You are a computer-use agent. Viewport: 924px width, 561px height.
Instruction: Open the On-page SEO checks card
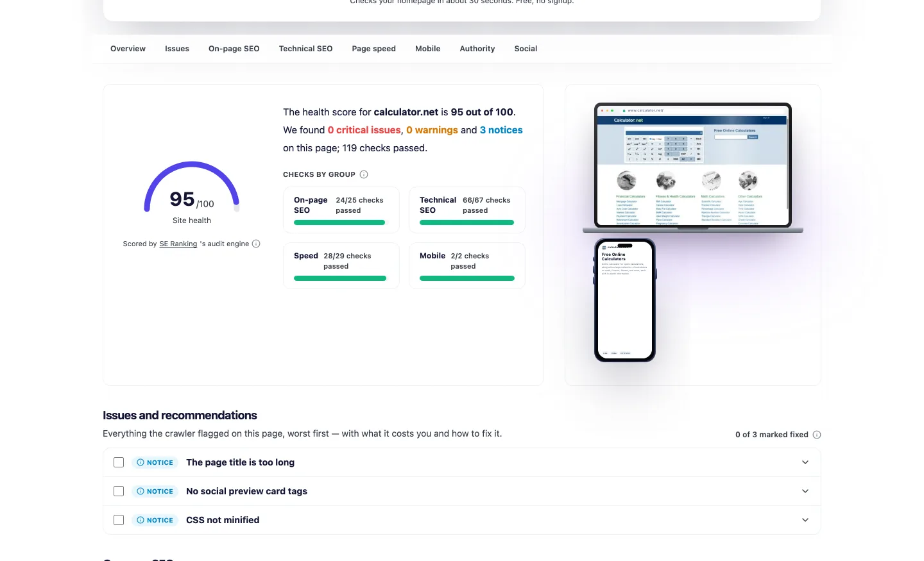point(341,210)
